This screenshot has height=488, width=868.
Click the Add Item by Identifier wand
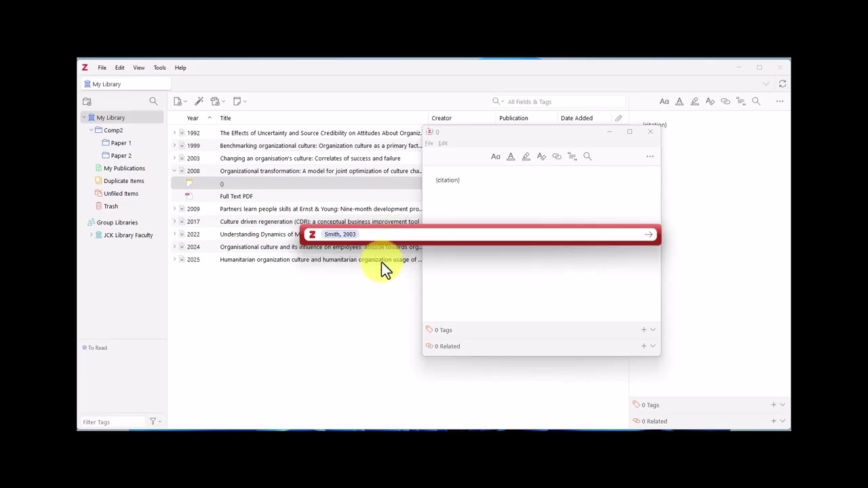tap(199, 102)
